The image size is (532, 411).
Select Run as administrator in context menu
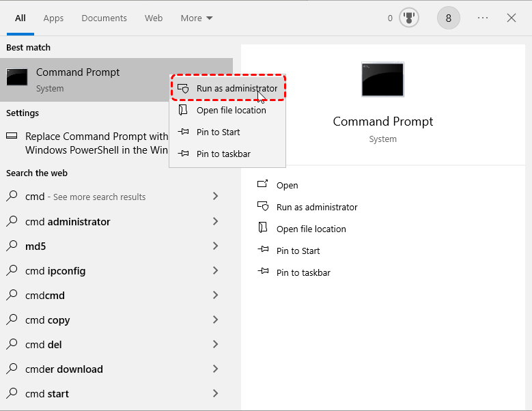click(236, 89)
